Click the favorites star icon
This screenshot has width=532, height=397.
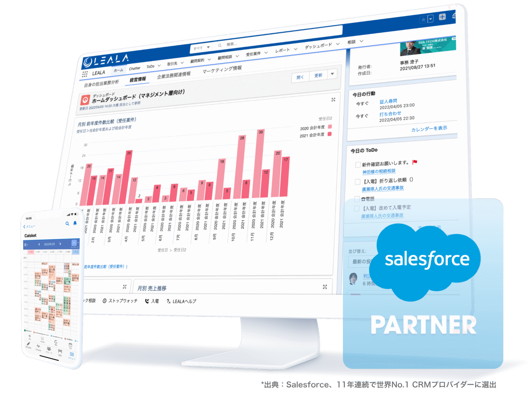pyautogui.click(x=423, y=20)
